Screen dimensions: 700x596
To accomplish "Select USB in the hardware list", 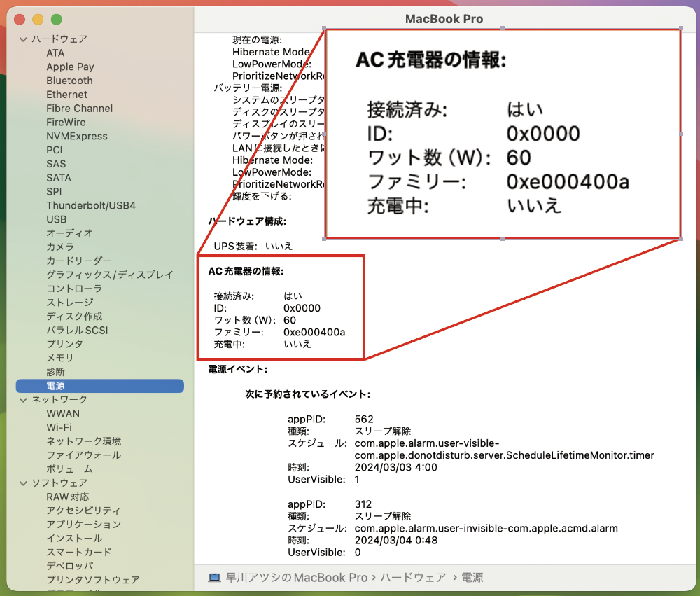I will pyautogui.click(x=57, y=219).
